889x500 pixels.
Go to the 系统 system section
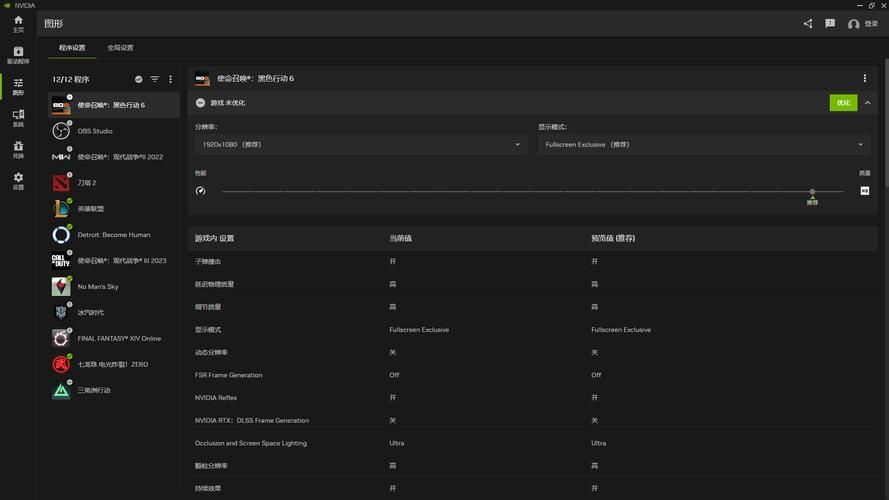pyautogui.click(x=18, y=118)
